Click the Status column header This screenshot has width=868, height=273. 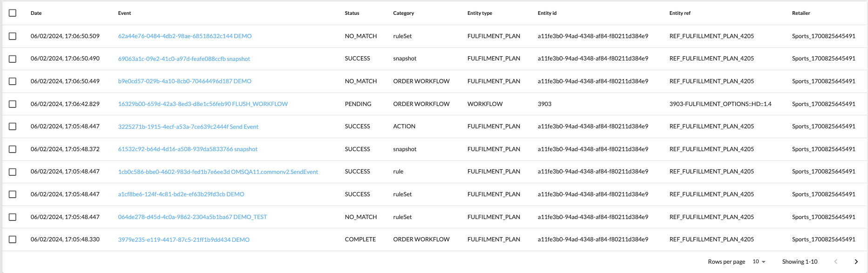(352, 13)
